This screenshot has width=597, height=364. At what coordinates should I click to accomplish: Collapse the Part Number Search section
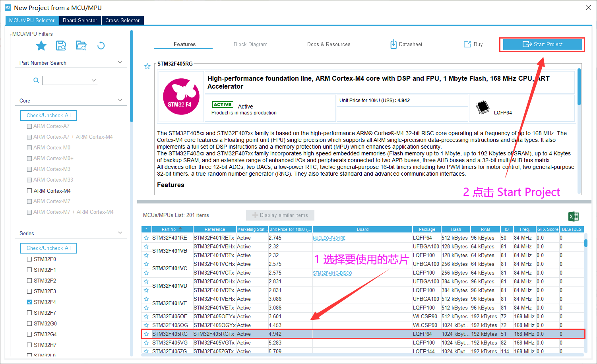120,62
